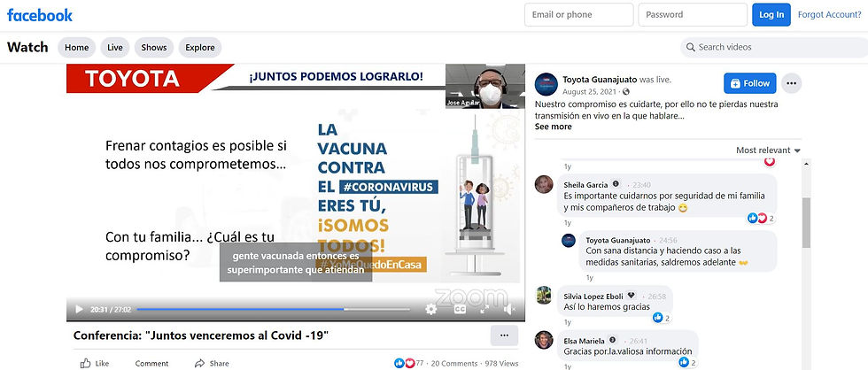Viewport: 868px width, 370px height.
Task: Open Silvia Lopez Eboli's profile picture
Action: (x=544, y=295)
